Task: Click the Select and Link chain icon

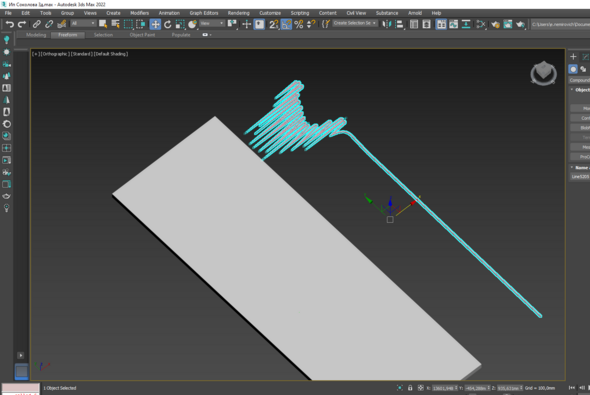Action: click(x=36, y=24)
